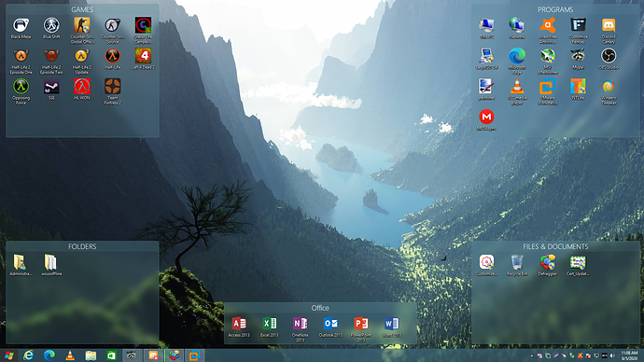Click the volume speaker tray icon
This screenshot has height=362, width=644.
coord(612,355)
